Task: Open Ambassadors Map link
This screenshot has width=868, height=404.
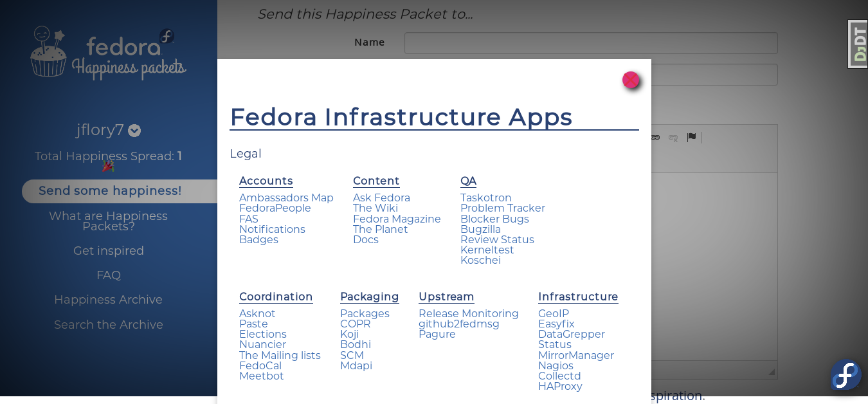Action: 286,198
